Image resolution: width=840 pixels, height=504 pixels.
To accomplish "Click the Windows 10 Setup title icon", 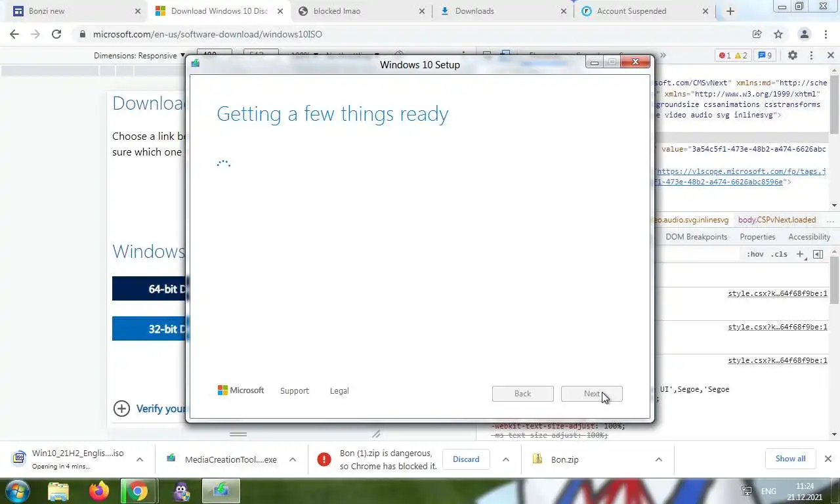I will 195,63.
